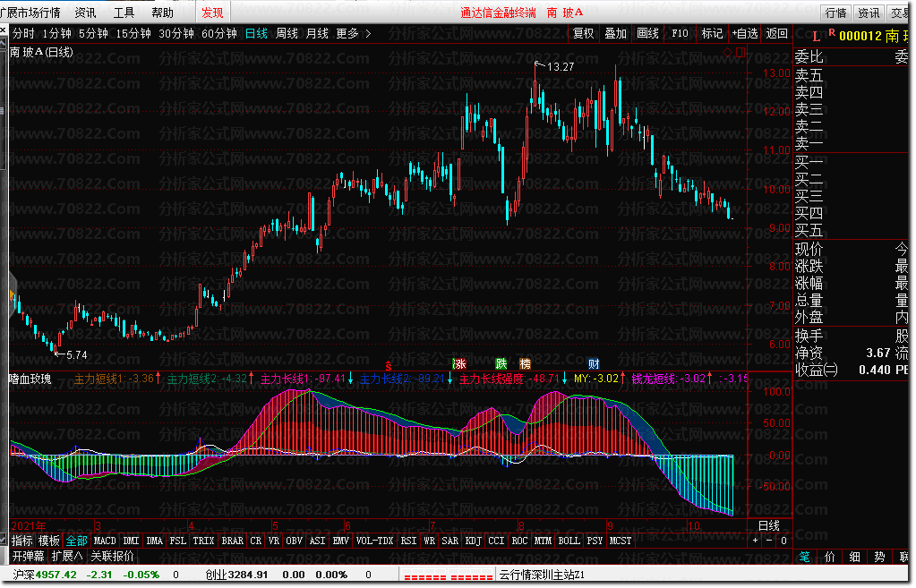The image size is (916, 588).
Task: Choose the BRAR indicator
Action: [x=233, y=541]
